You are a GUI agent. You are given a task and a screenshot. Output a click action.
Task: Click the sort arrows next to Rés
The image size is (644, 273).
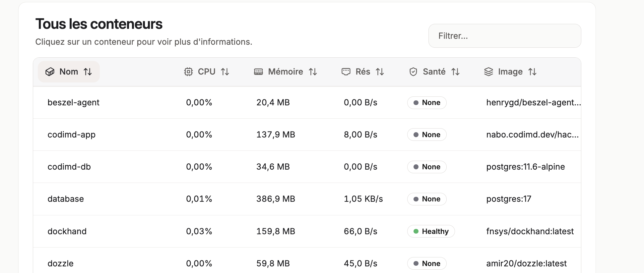[380, 72]
